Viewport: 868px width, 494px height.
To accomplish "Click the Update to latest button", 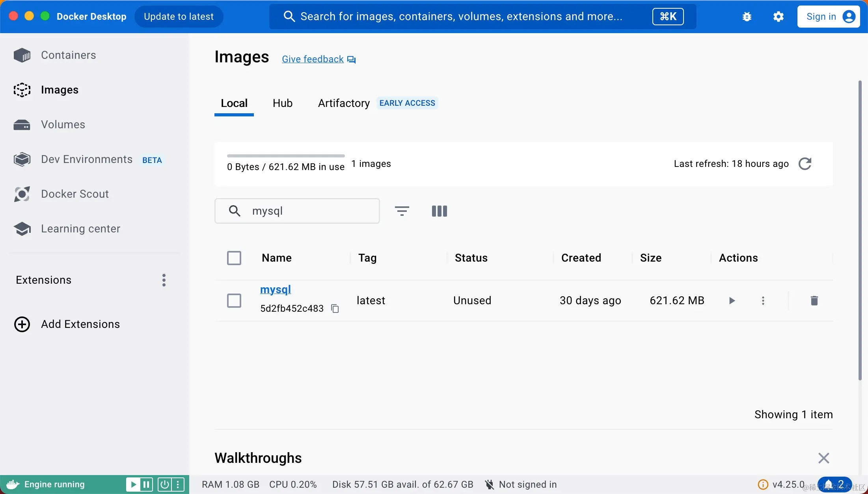I will pyautogui.click(x=179, y=17).
